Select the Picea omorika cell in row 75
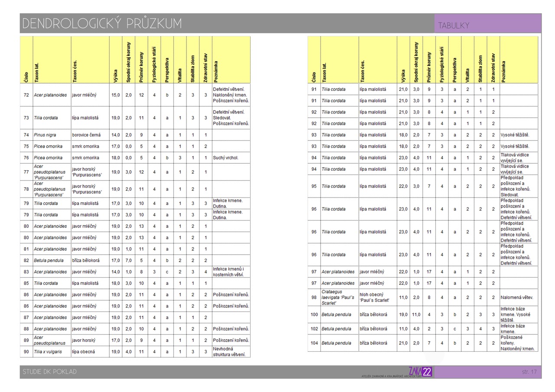 [52, 146]
